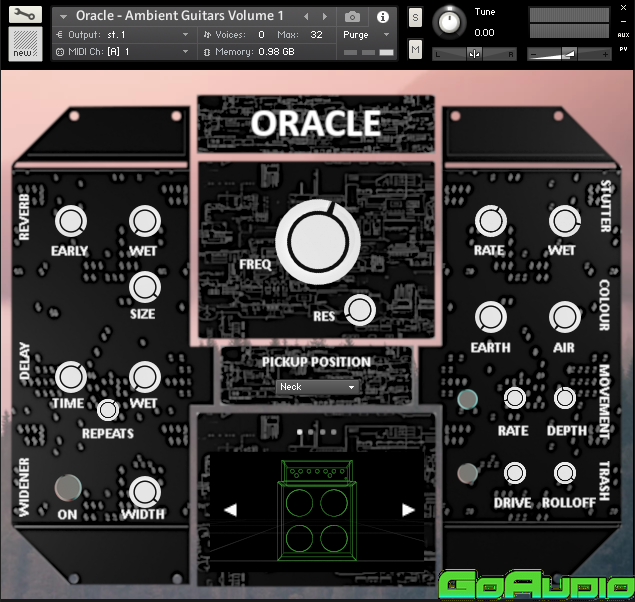
Task: Minimize the instrument view
Action: (x=623, y=21)
